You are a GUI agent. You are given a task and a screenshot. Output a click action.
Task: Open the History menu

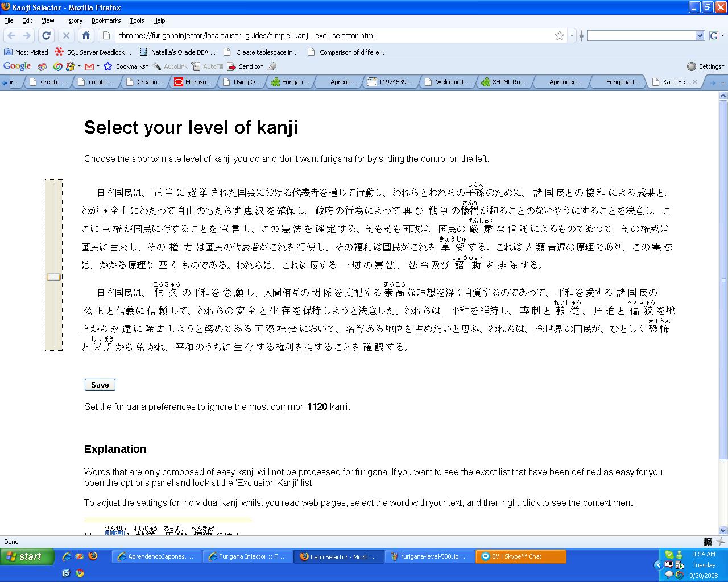click(x=72, y=20)
